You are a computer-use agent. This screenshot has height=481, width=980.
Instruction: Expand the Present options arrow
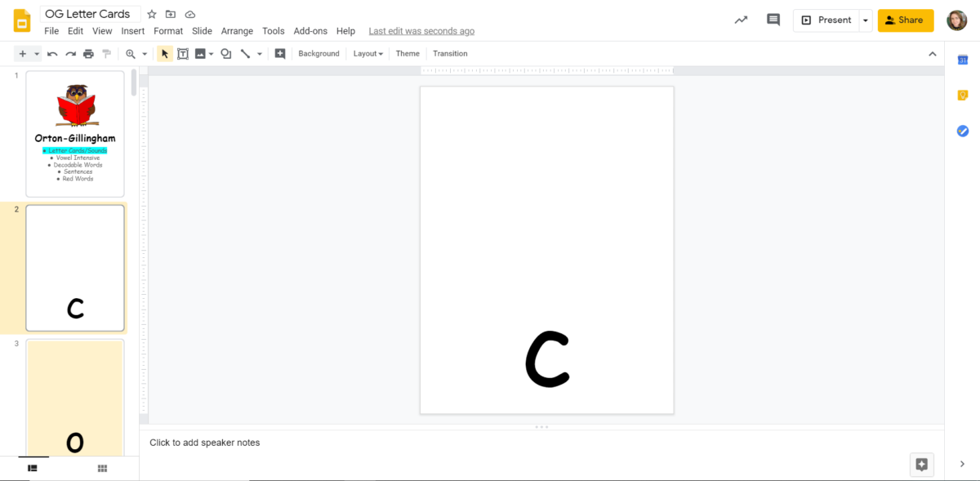(866, 20)
